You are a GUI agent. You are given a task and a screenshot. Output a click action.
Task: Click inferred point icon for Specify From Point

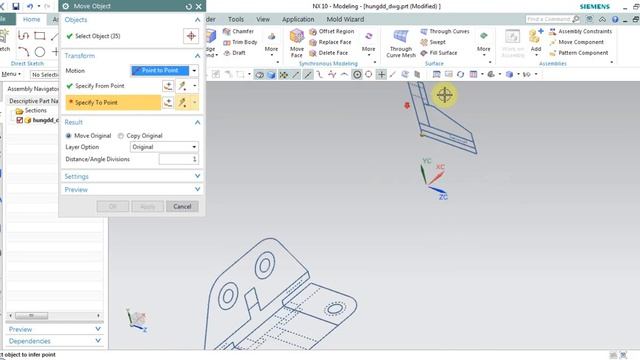[182, 86]
